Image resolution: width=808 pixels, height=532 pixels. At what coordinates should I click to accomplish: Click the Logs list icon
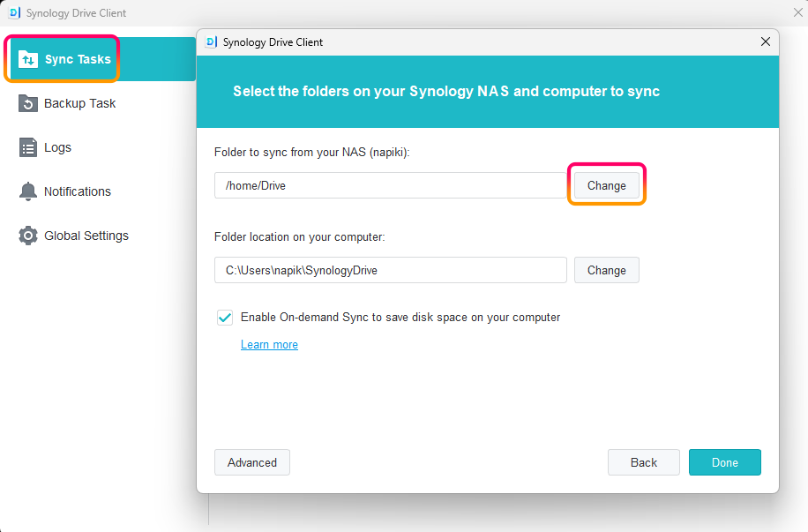point(28,147)
